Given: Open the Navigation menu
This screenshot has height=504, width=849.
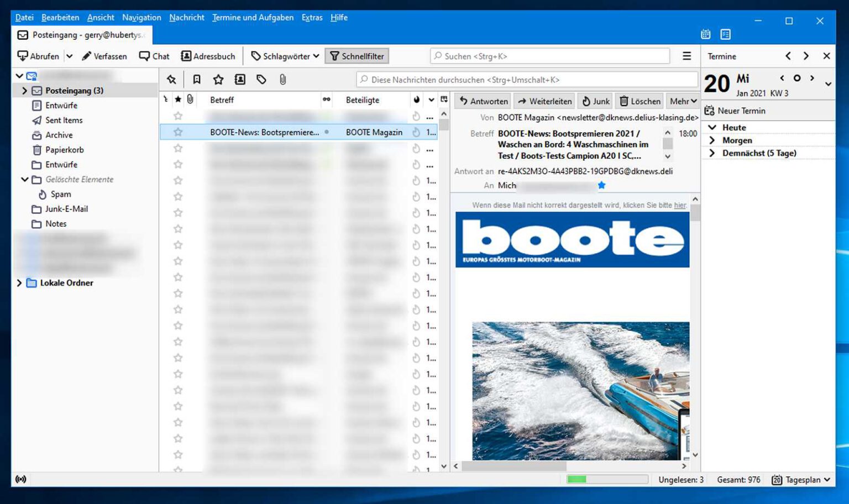Looking at the screenshot, I should click(x=141, y=17).
